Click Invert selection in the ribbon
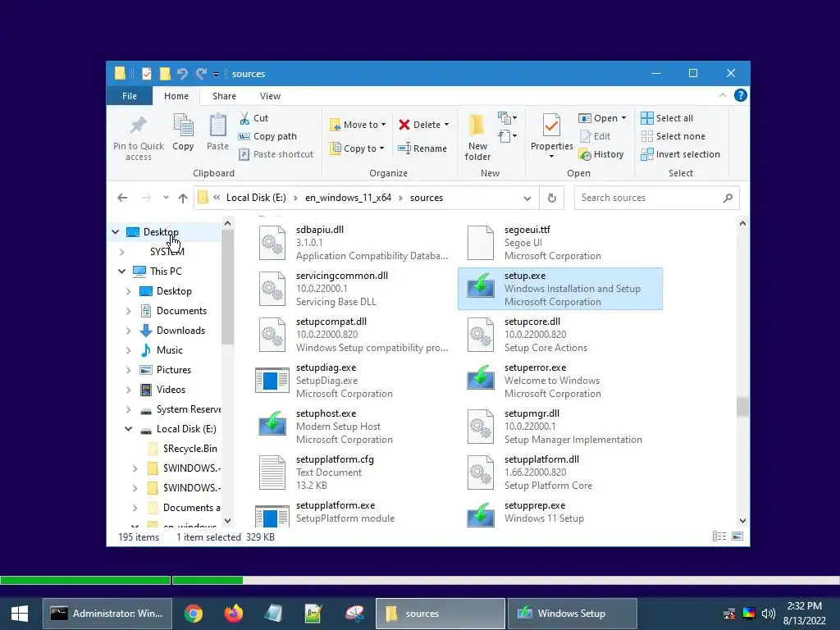This screenshot has height=630, width=840. (x=680, y=154)
